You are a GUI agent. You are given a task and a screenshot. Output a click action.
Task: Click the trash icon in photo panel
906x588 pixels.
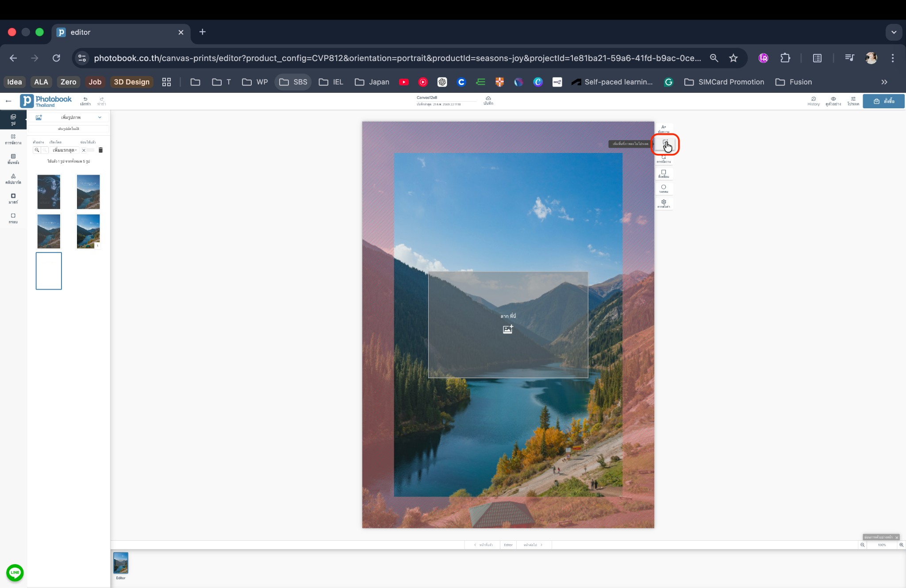point(100,150)
